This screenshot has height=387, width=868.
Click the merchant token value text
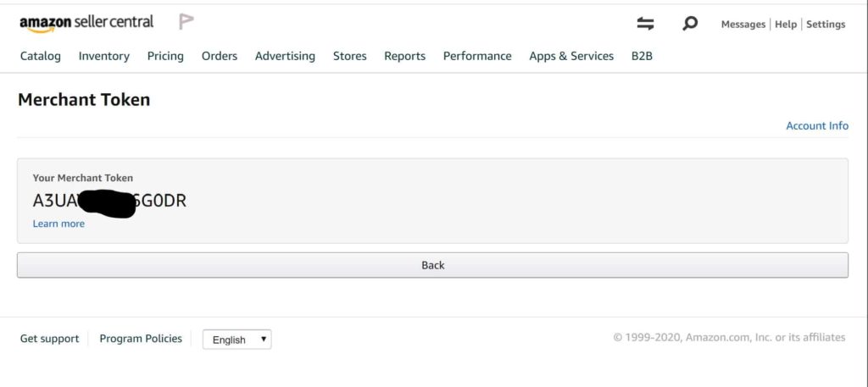click(x=109, y=201)
